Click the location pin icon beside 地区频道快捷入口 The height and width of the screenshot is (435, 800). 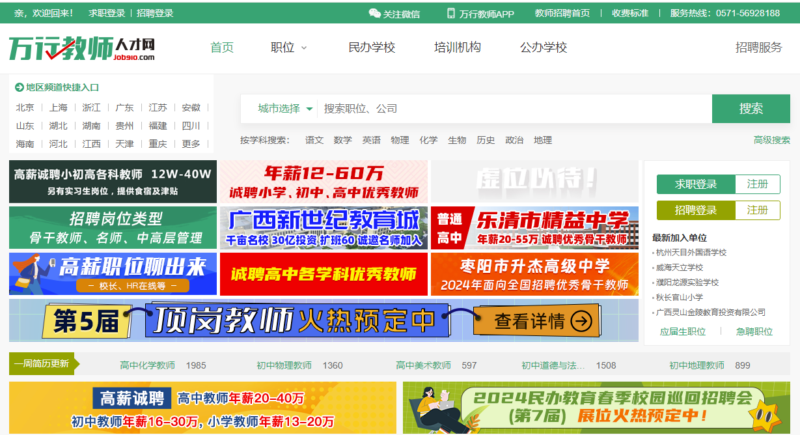click(x=18, y=88)
